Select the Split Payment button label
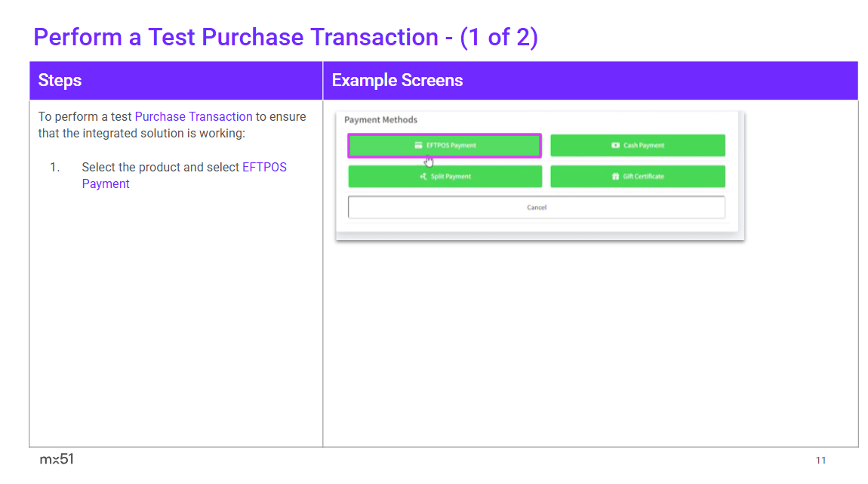This screenshot has height=484, width=868. (x=451, y=177)
